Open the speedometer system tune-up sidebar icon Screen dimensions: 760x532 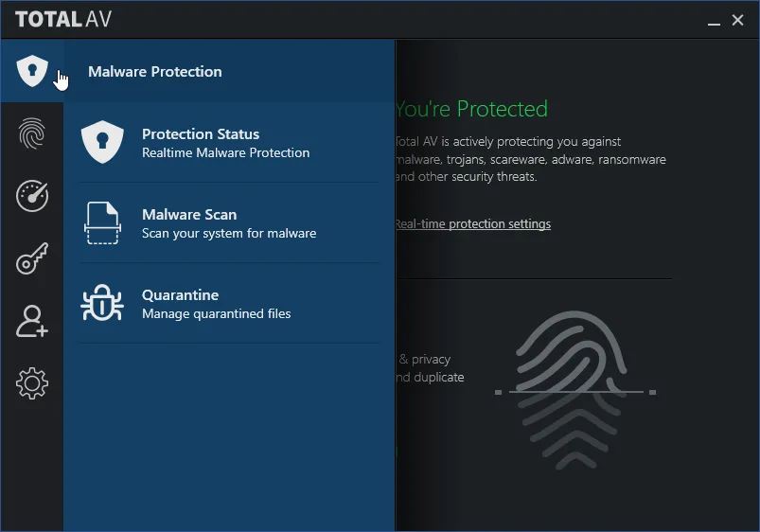[32, 196]
